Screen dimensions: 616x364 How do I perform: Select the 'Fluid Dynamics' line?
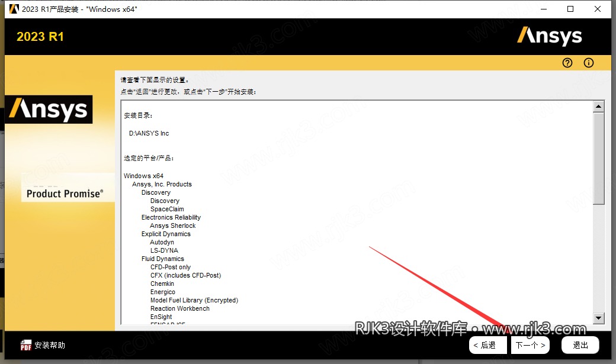163,259
